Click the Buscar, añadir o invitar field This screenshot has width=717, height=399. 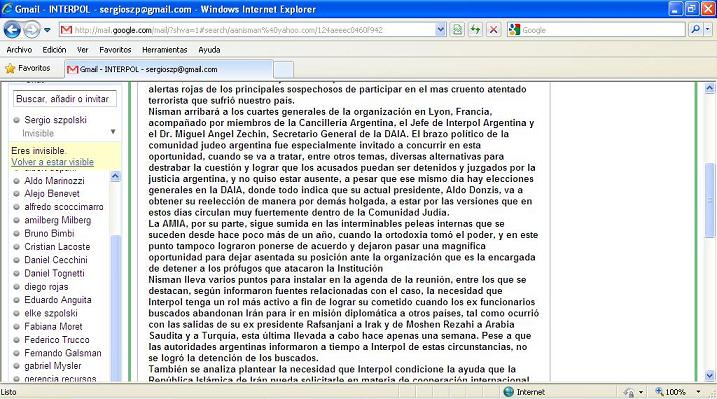click(64, 99)
